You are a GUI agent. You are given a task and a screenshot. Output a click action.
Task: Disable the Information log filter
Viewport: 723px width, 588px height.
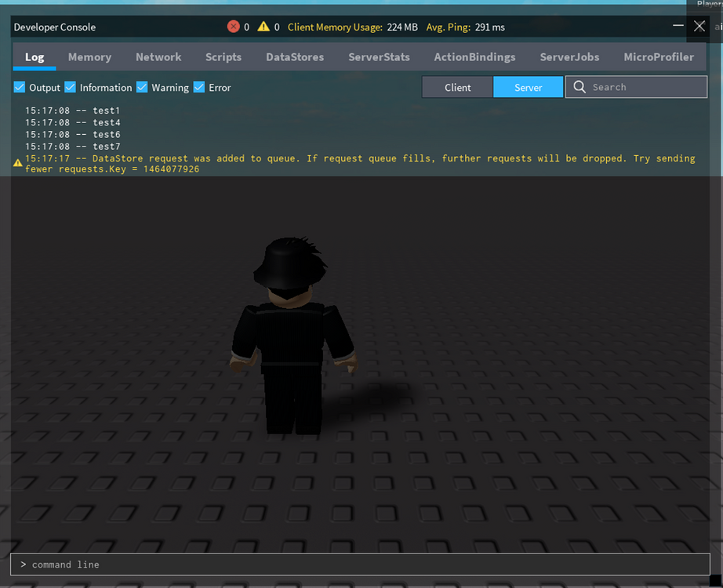pos(70,87)
